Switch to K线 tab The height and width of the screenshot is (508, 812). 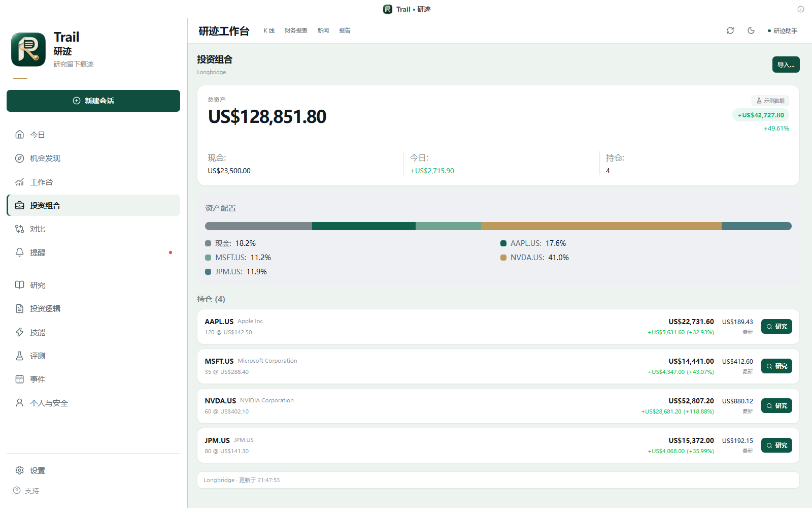point(269,30)
